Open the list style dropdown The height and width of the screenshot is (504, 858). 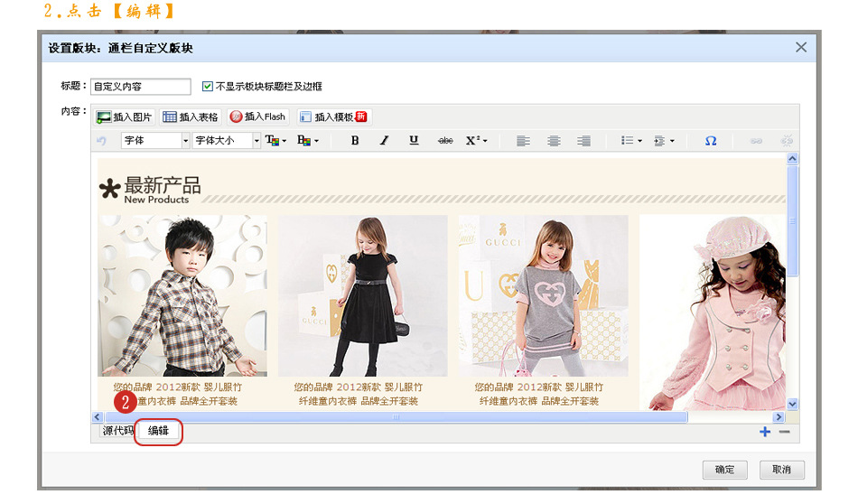pyautogui.click(x=631, y=141)
